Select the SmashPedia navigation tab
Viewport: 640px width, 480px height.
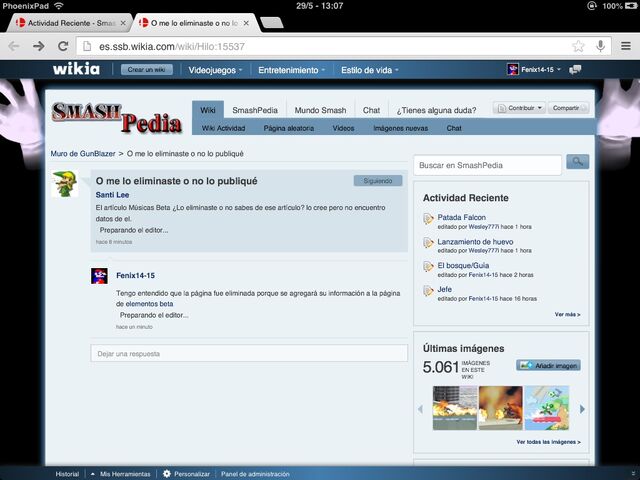point(255,110)
